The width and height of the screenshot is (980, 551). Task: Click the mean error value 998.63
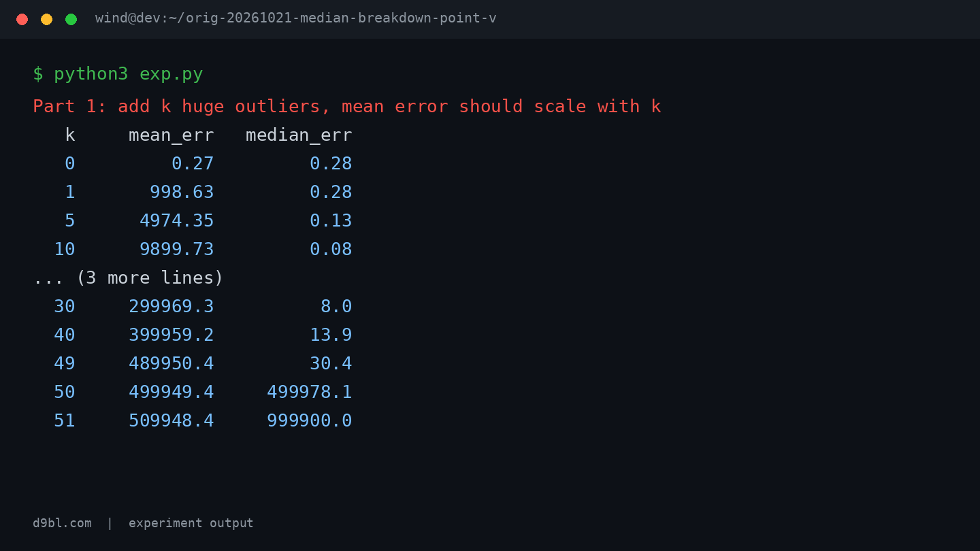pos(182,192)
